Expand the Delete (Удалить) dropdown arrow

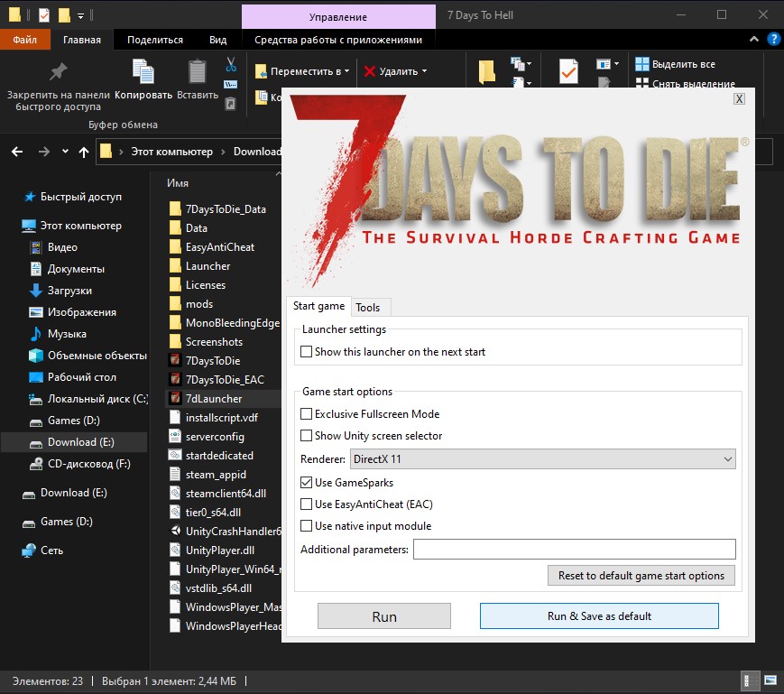click(x=425, y=71)
